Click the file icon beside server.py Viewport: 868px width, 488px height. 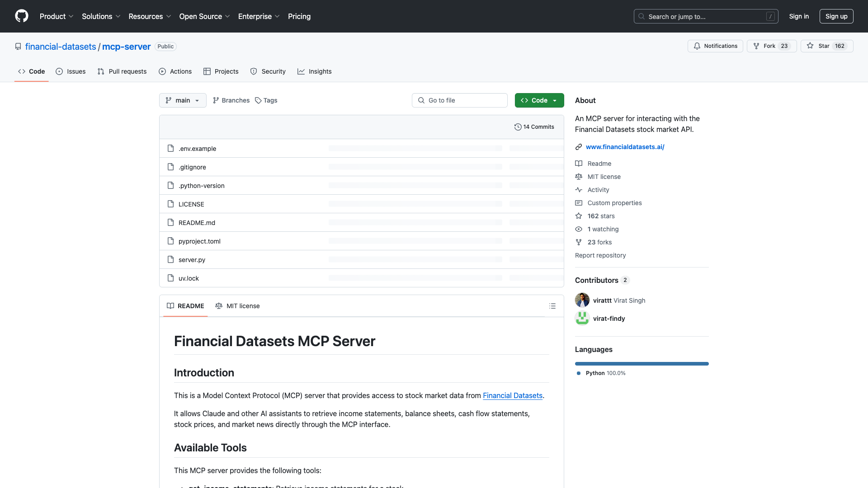tap(170, 259)
